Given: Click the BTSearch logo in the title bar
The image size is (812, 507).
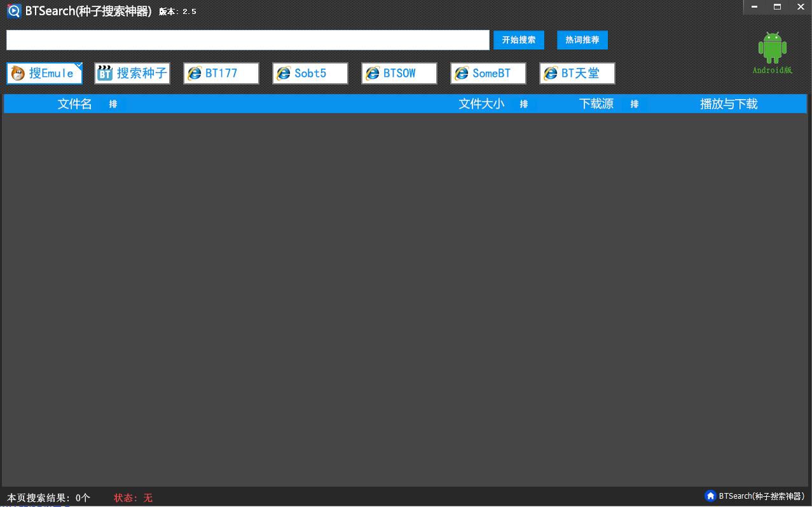Looking at the screenshot, I should 13,11.
